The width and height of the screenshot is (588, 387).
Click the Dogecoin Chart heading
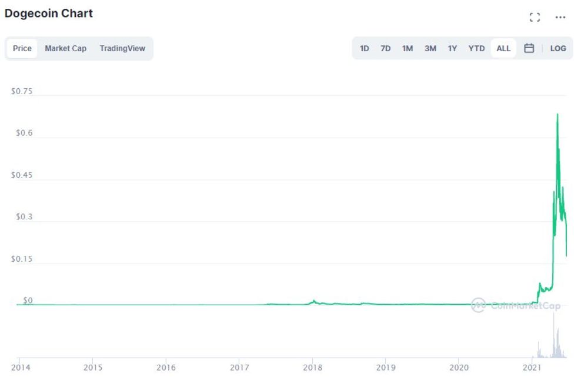pyautogui.click(x=49, y=13)
